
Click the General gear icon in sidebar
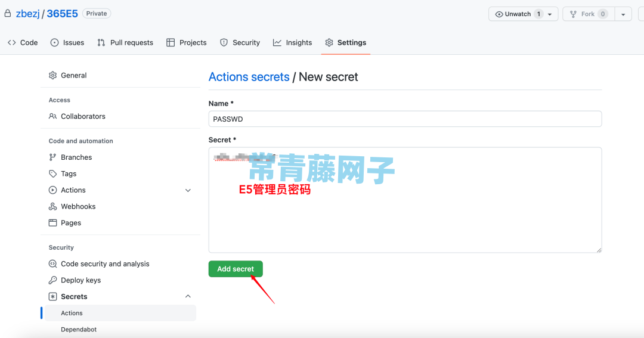click(52, 76)
